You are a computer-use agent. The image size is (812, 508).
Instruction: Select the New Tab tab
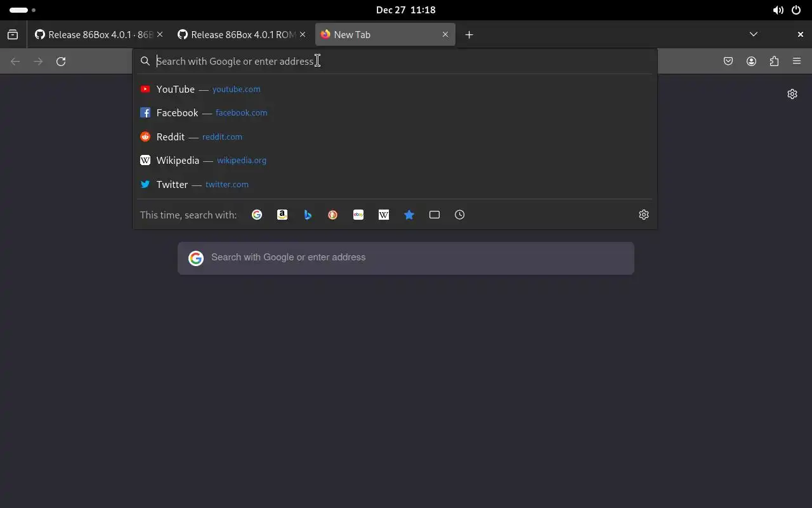385,34
